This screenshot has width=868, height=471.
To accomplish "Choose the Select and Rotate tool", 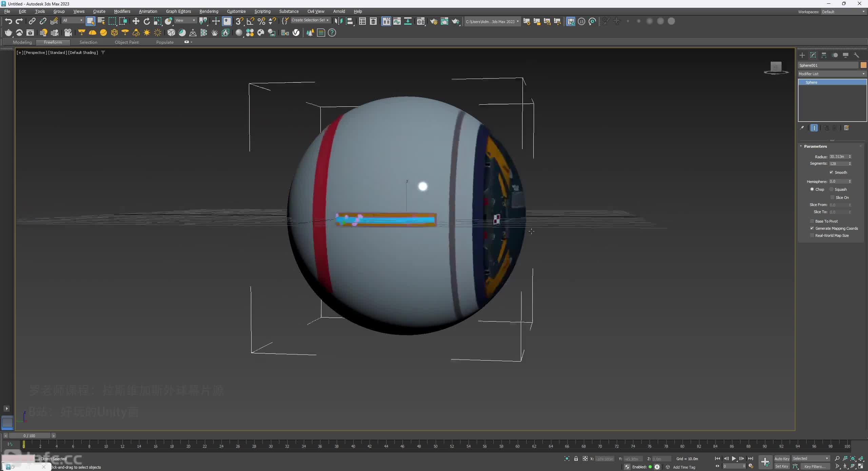I will 146,21.
